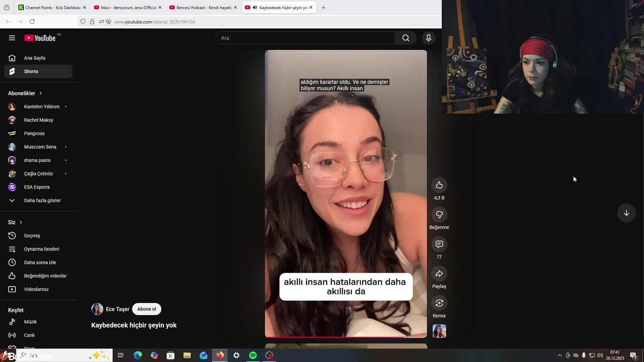Open Kardelen Yıldırım channel

[x=38, y=107]
